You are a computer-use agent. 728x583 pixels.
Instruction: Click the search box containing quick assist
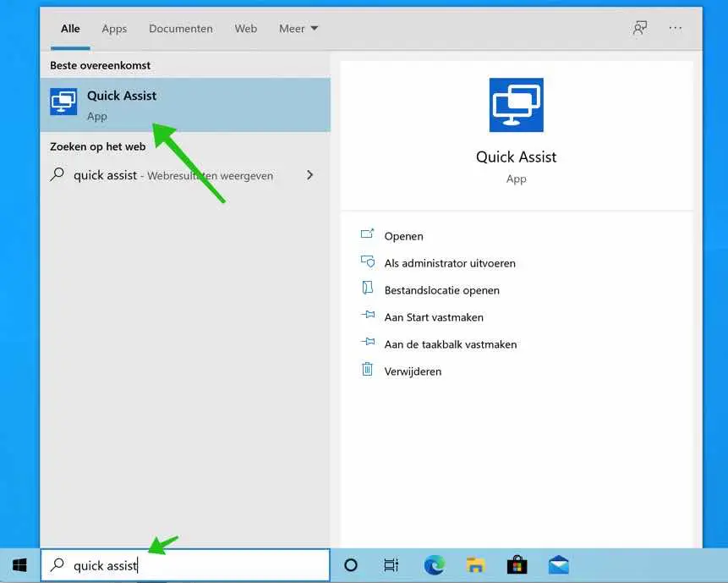click(x=185, y=565)
